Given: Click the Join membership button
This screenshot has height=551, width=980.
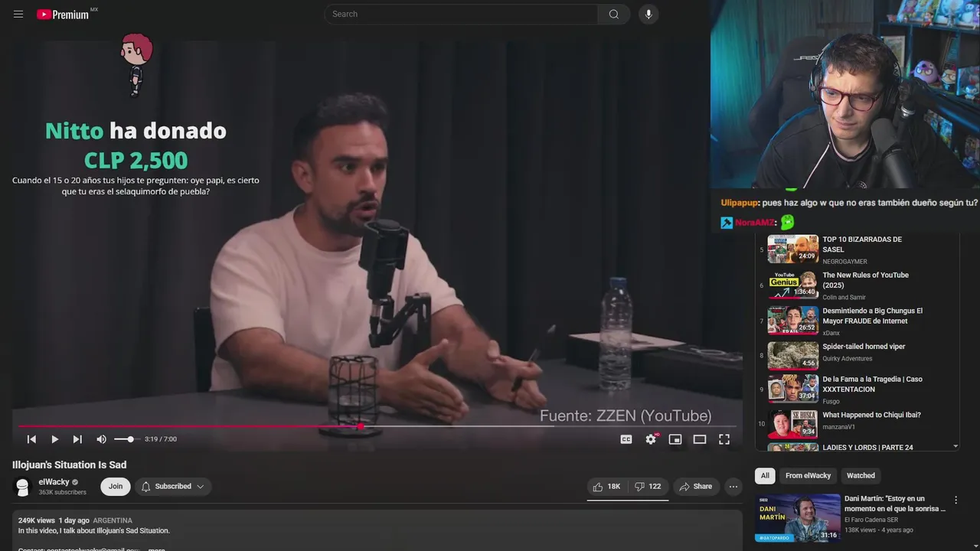Looking at the screenshot, I should (116, 487).
